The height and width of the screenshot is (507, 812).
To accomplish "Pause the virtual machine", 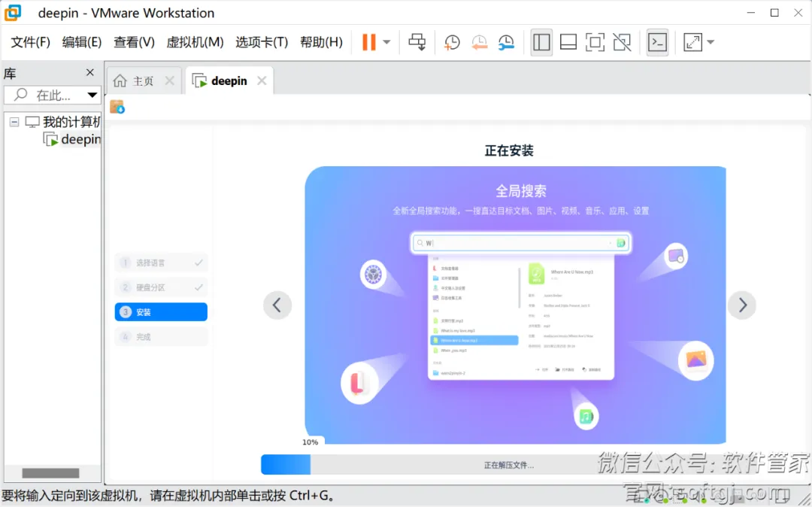I will pos(368,42).
